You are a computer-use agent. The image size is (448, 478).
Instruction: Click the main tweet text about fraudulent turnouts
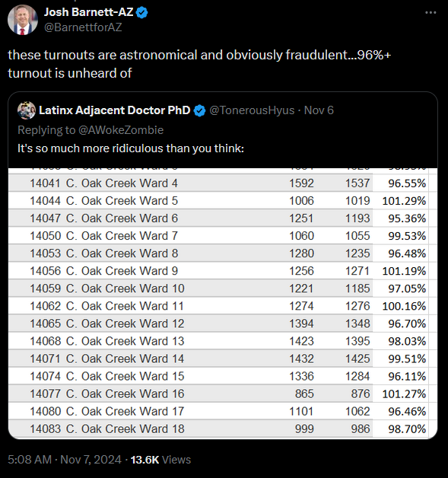199,64
